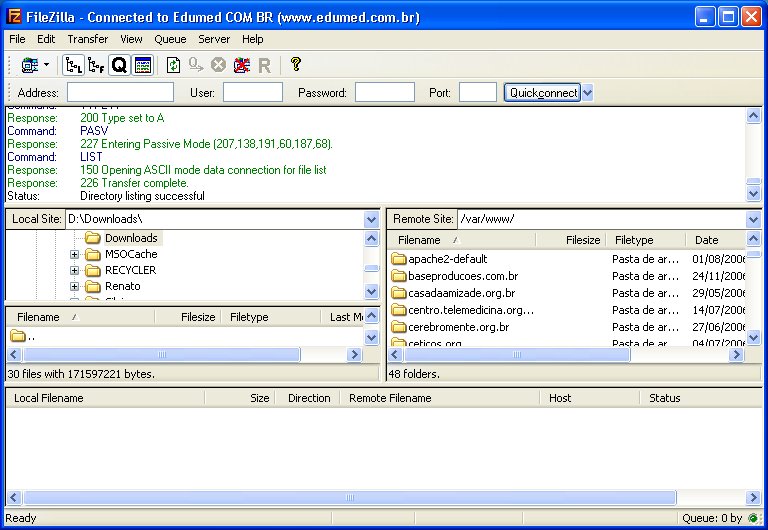The width and height of the screenshot is (768, 530).
Task: Toggle the message log display icon
Action: click(143, 65)
